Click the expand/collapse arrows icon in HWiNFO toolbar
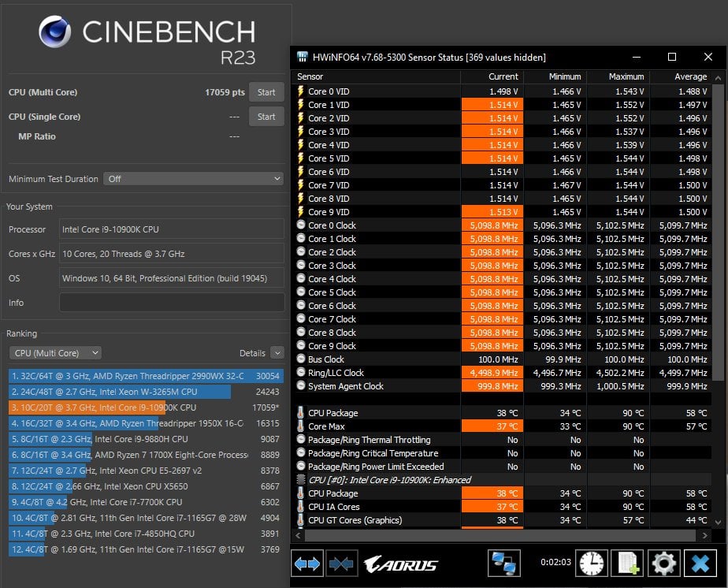 (307, 564)
